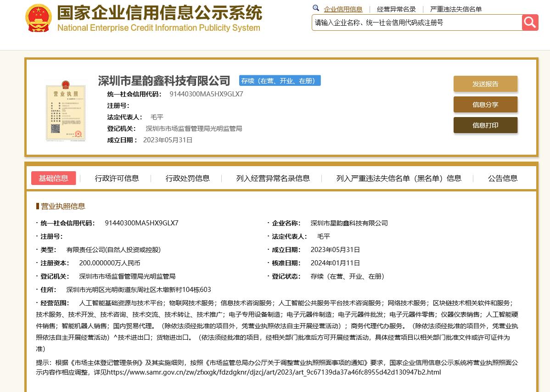Click the red search magnifier button
The height and width of the screenshot is (392, 550).
[530, 23]
